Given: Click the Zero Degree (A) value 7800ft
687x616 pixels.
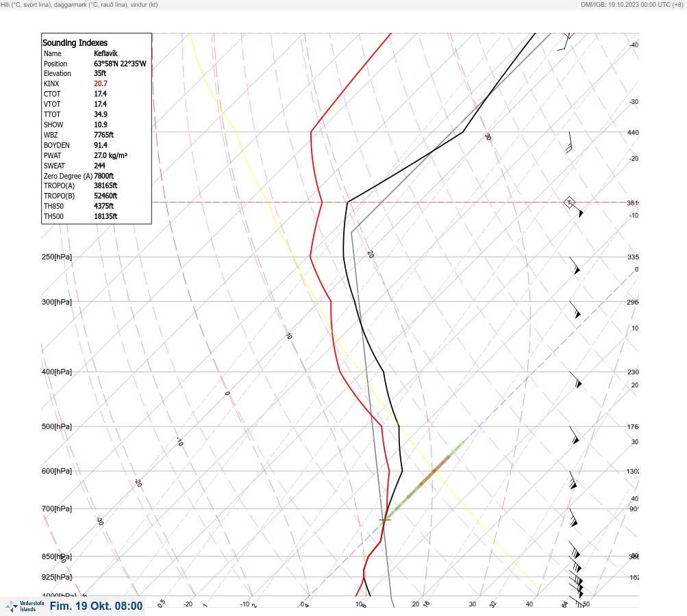Looking at the screenshot, I should click(104, 176).
